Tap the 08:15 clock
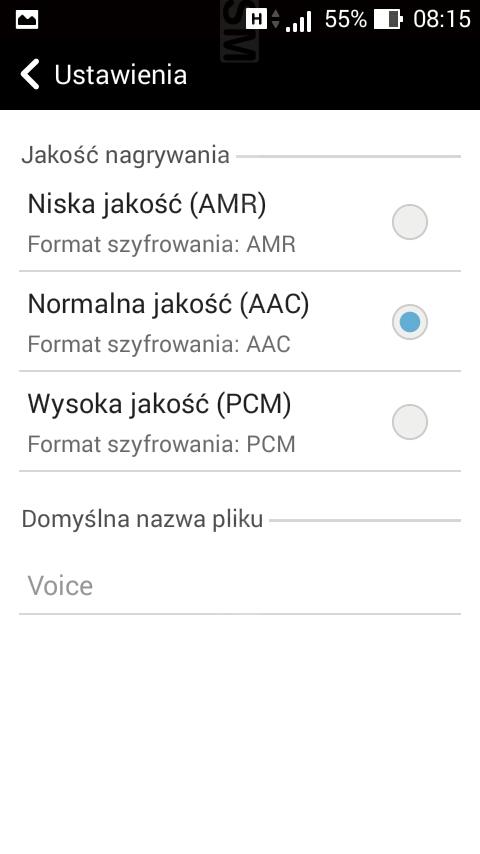The height and width of the screenshot is (854, 480). (x=441, y=20)
